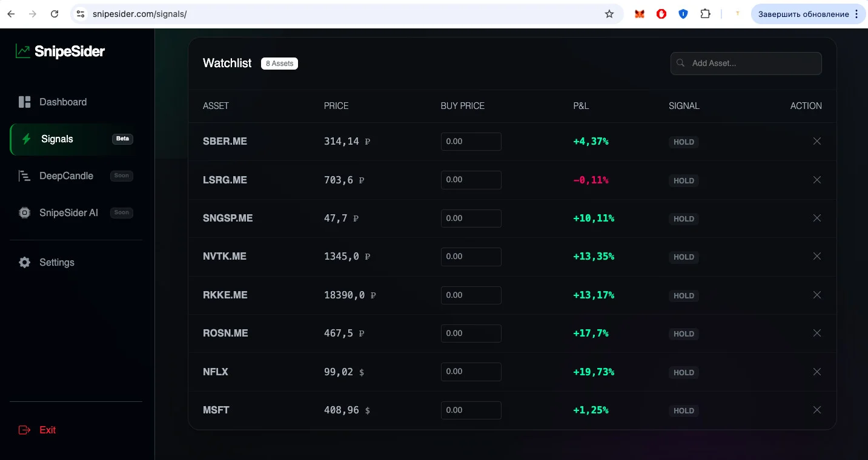Image resolution: width=868 pixels, height=460 pixels.
Task: Select the RKKE.ME asset name
Action: (x=225, y=295)
